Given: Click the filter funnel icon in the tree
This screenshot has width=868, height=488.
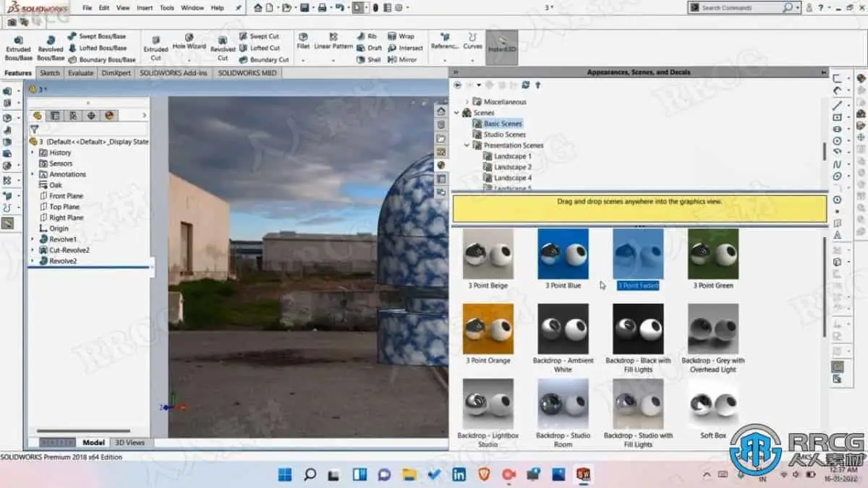Looking at the screenshot, I should click(34, 129).
